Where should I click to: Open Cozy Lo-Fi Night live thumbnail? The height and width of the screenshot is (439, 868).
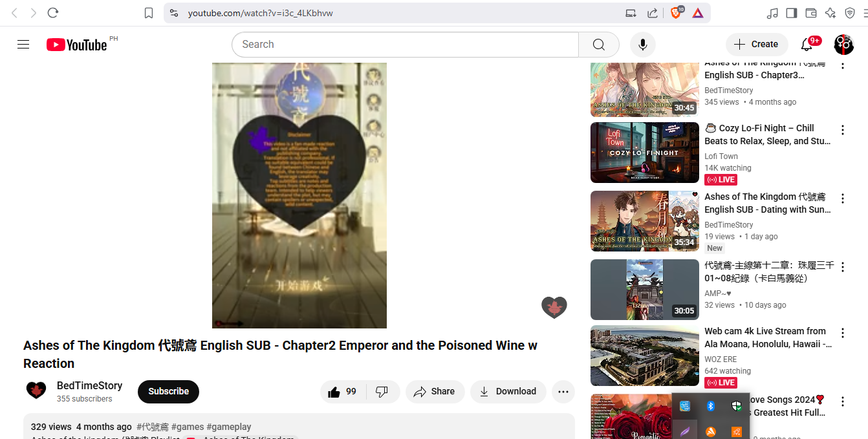click(x=645, y=153)
